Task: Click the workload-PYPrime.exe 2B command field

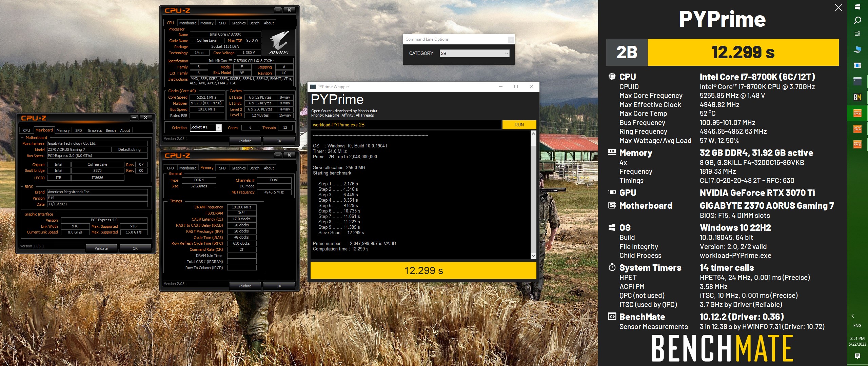Action: point(406,125)
